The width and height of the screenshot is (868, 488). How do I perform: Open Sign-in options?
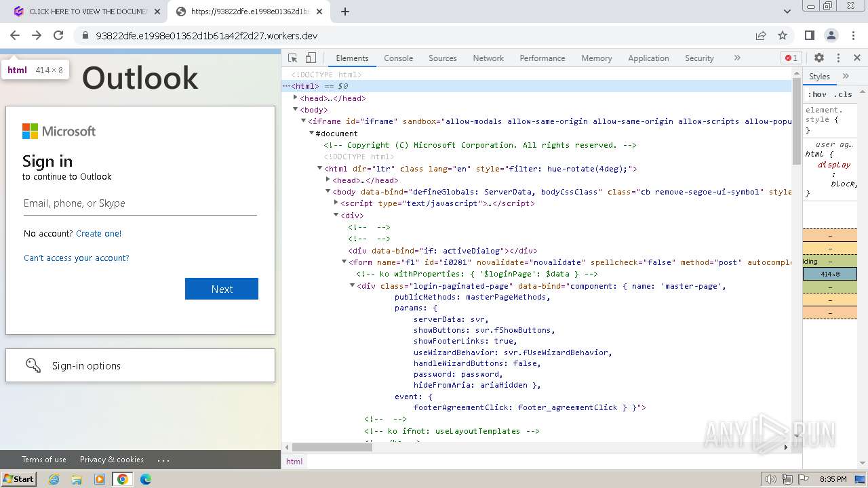(x=140, y=365)
